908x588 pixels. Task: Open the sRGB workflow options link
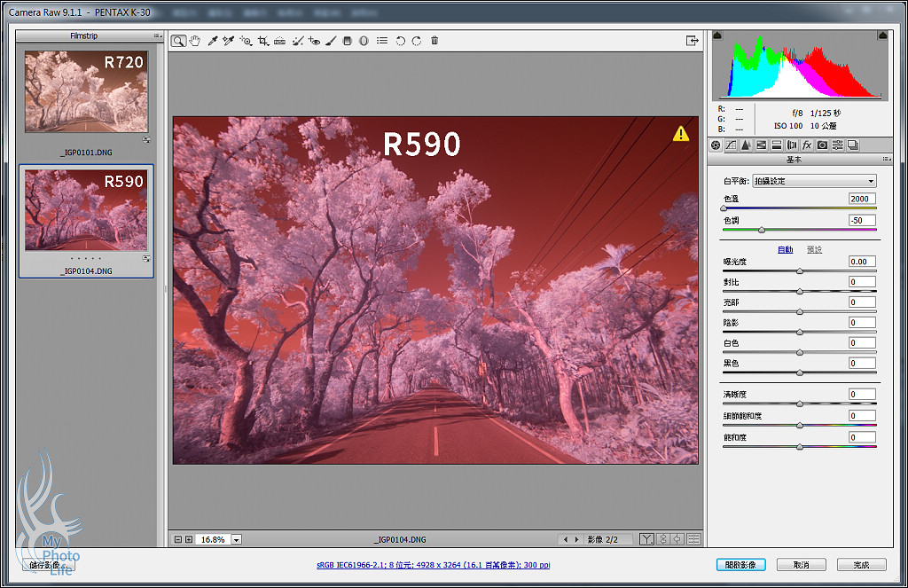(434, 565)
